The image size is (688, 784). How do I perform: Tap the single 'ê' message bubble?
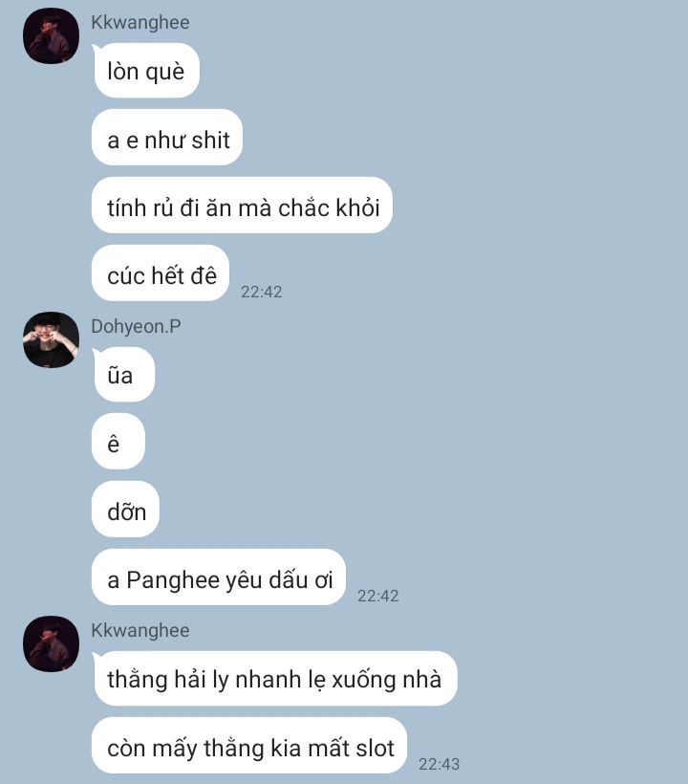(x=118, y=442)
